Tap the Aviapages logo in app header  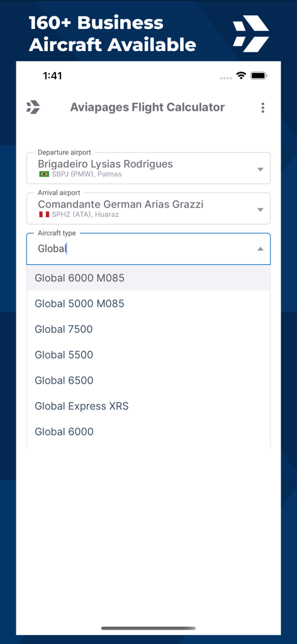(33, 107)
